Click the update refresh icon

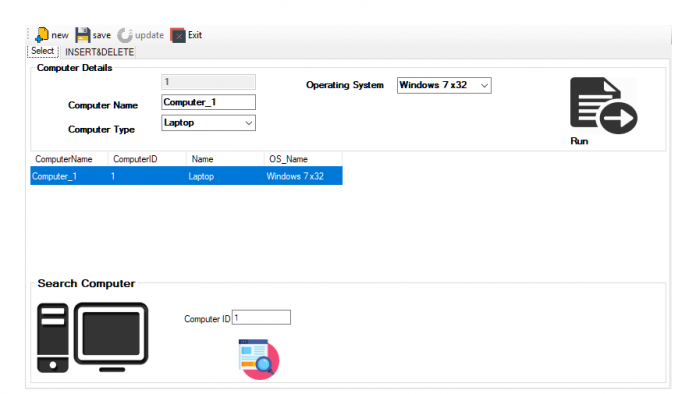point(125,35)
